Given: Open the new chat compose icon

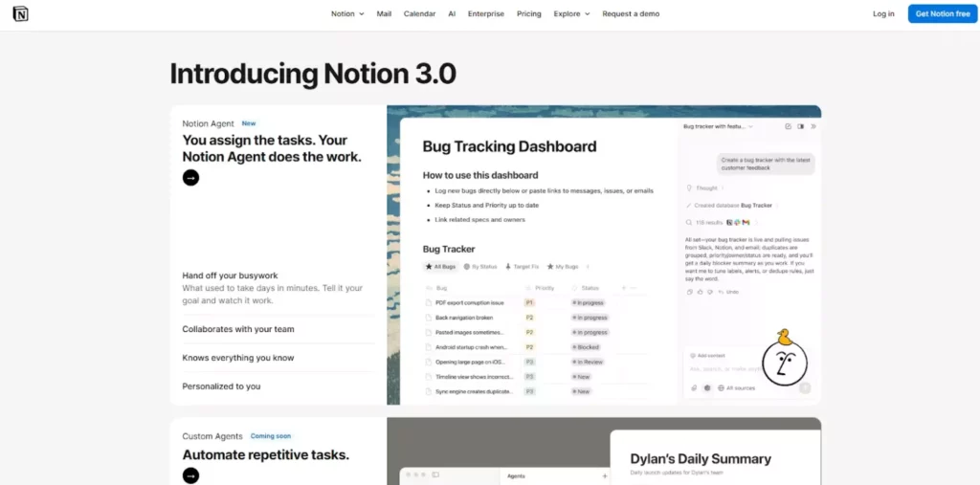Looking at the screenshot, I should 789,126.
